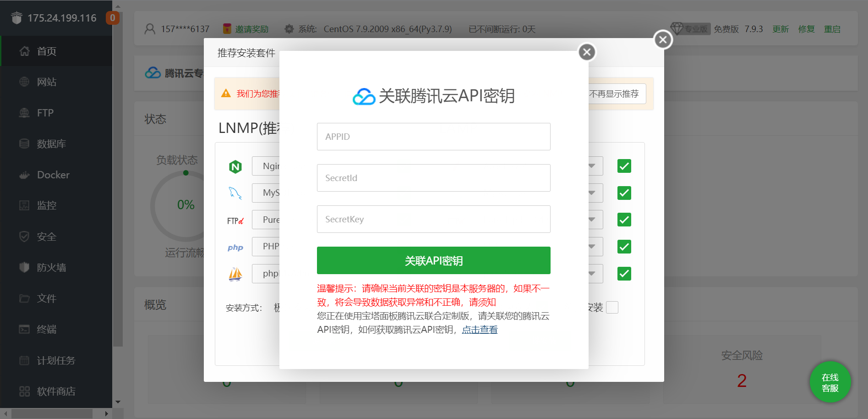Click the user account icon beside 157****6137
The width and height of the screenshot is (868, 419).
(150, 29)
